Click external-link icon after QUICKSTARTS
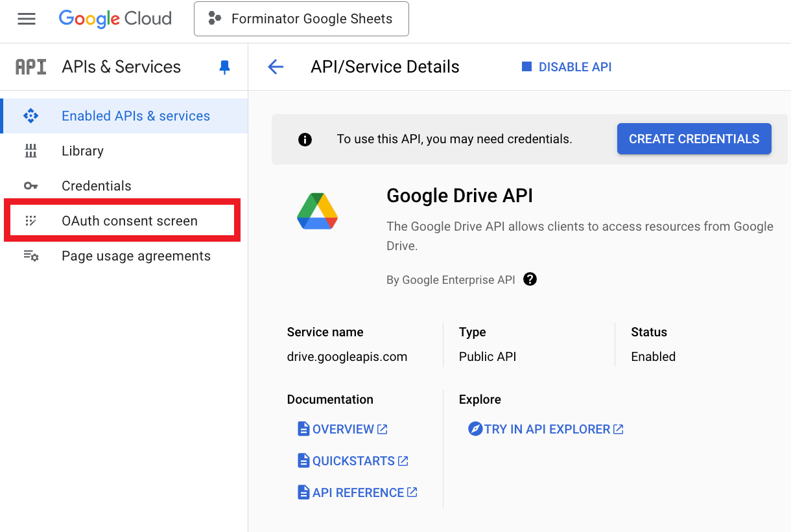 point(403,461)
